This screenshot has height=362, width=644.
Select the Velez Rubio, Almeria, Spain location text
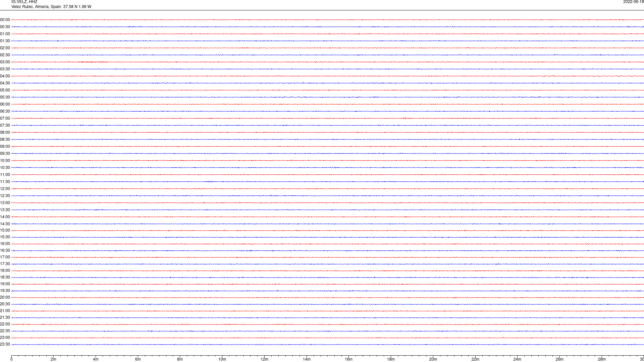click(x=36, y=7)
